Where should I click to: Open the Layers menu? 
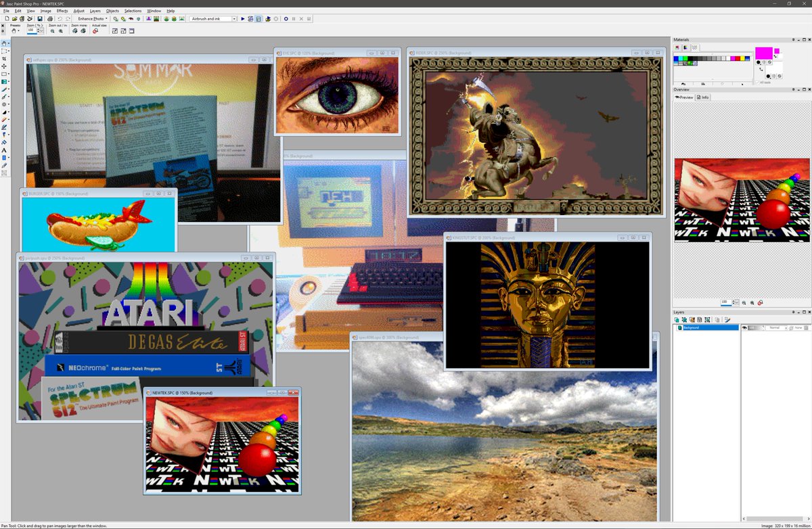[95, 11]
